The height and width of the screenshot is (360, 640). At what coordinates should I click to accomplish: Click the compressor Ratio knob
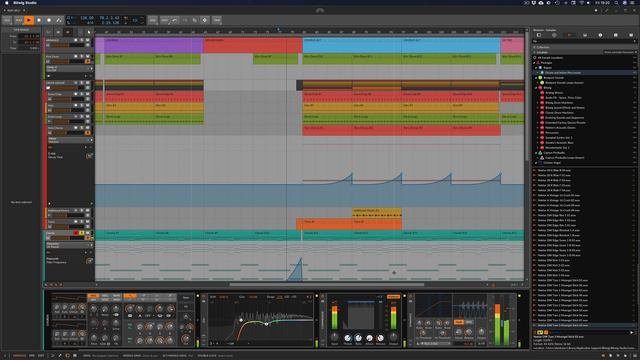tap(358, 338)
